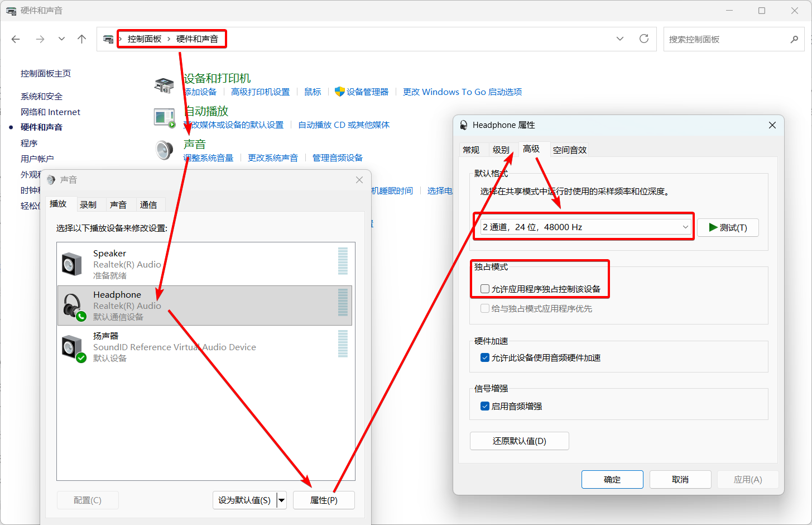
Task: Click the 搜索控制面板 search field
Action: point(725,40)
